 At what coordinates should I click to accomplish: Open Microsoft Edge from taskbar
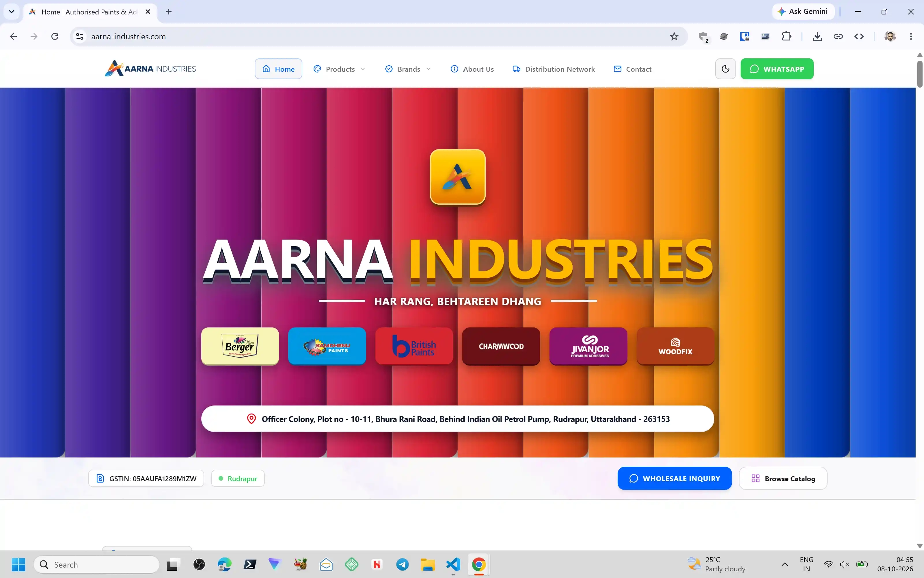(225, 564)
